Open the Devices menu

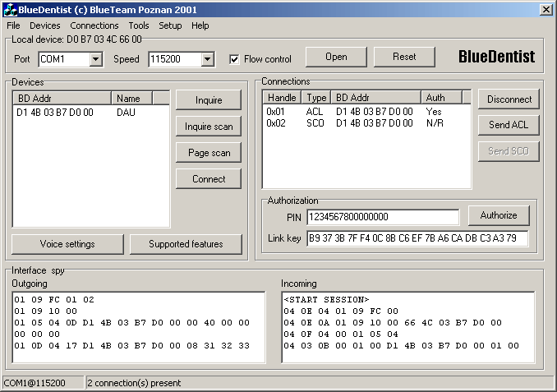click(44, 25)
